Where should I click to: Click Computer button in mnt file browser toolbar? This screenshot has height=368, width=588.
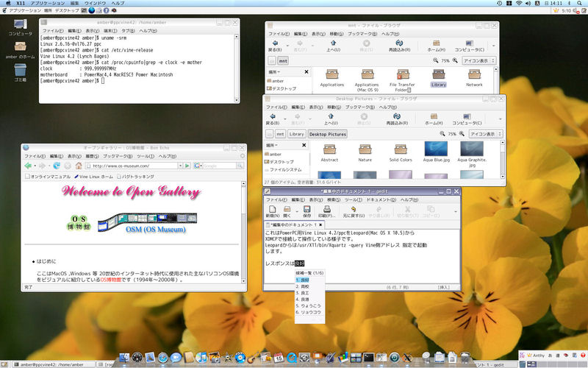(x=469, y=46)
